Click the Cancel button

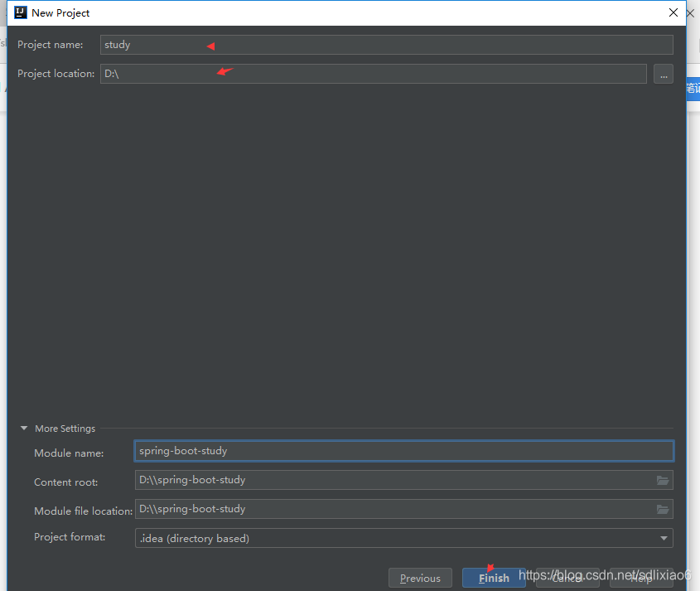567,578
